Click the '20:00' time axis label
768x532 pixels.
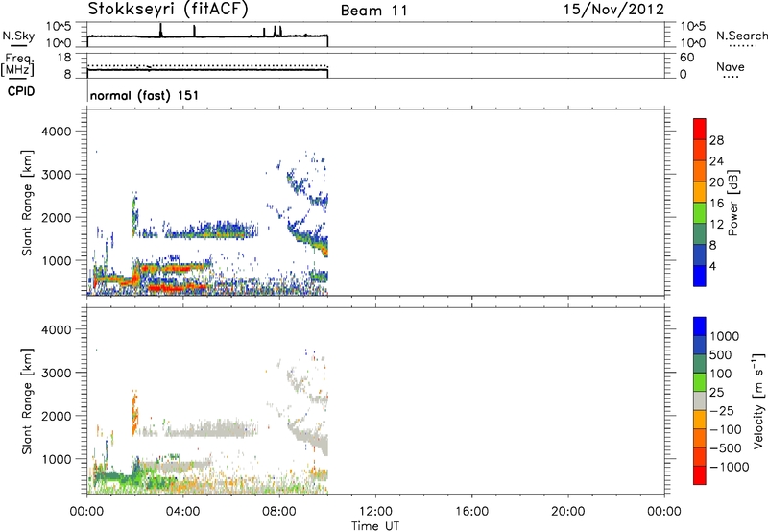(x=568, y=512)
